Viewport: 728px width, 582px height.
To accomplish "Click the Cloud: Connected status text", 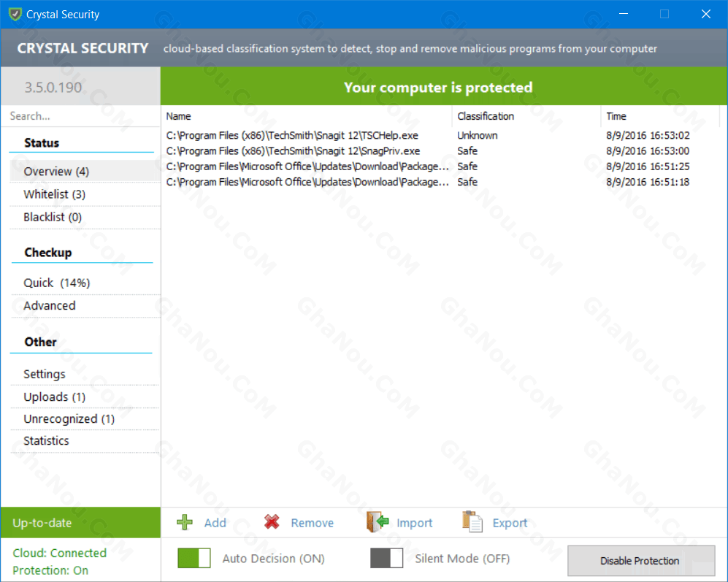I will tap(59, 553).
